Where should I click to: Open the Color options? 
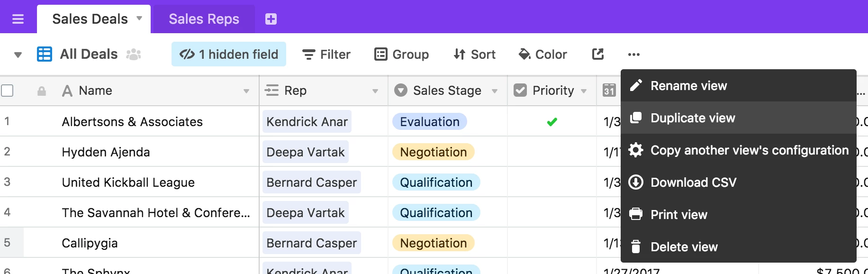[x=543, y=55]
